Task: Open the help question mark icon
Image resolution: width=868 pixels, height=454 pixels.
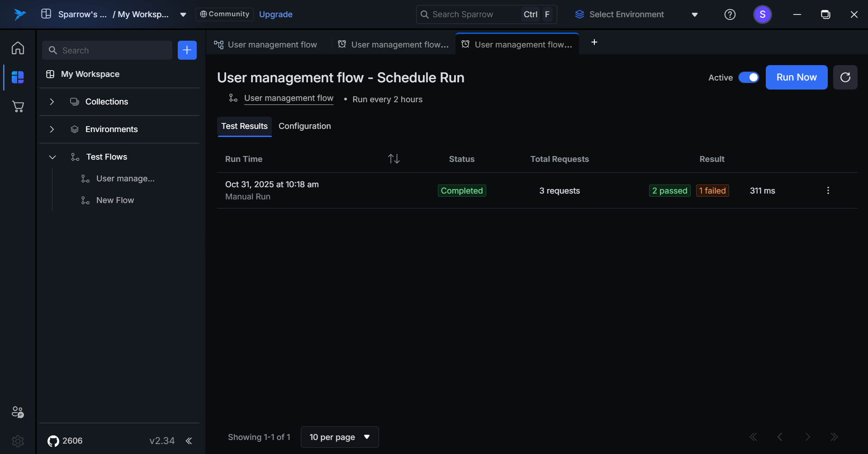Action: click(730, 14)
